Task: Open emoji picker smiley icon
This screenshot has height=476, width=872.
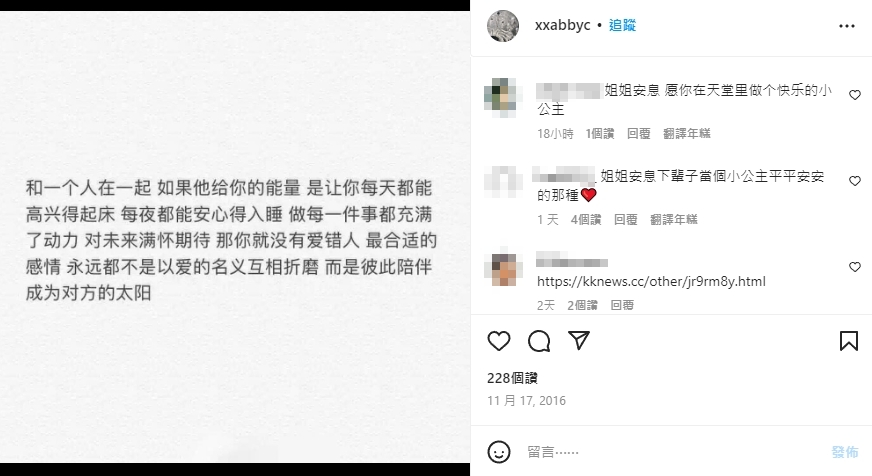Action: click(x=499, y=452)
